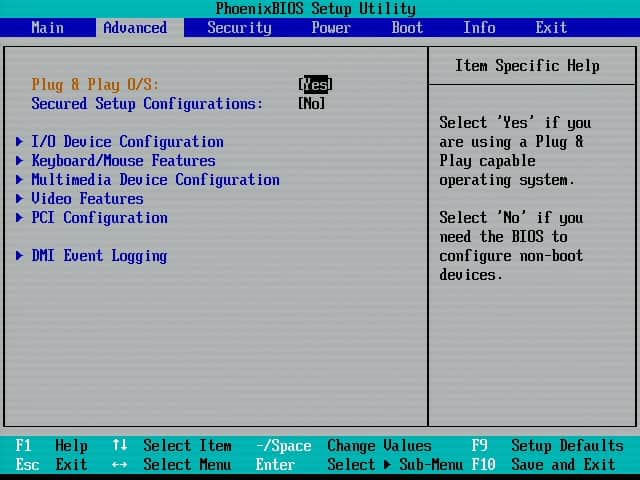Image resolution: width=640 pixels, height=480 pixels.
Task: Open DMI Event Logging sub-menu
Action: point(99,256)
